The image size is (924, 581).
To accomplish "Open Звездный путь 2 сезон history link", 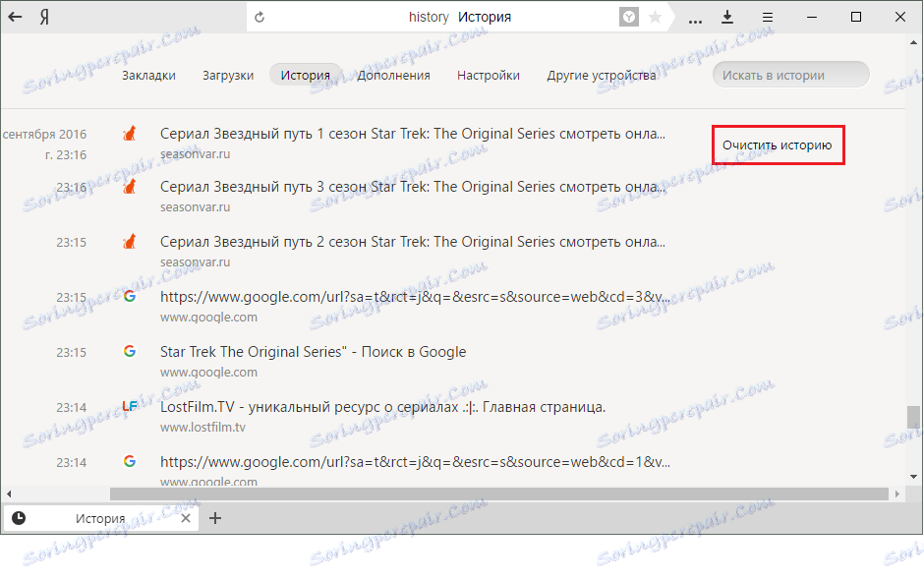I will (x=413, y=242).
